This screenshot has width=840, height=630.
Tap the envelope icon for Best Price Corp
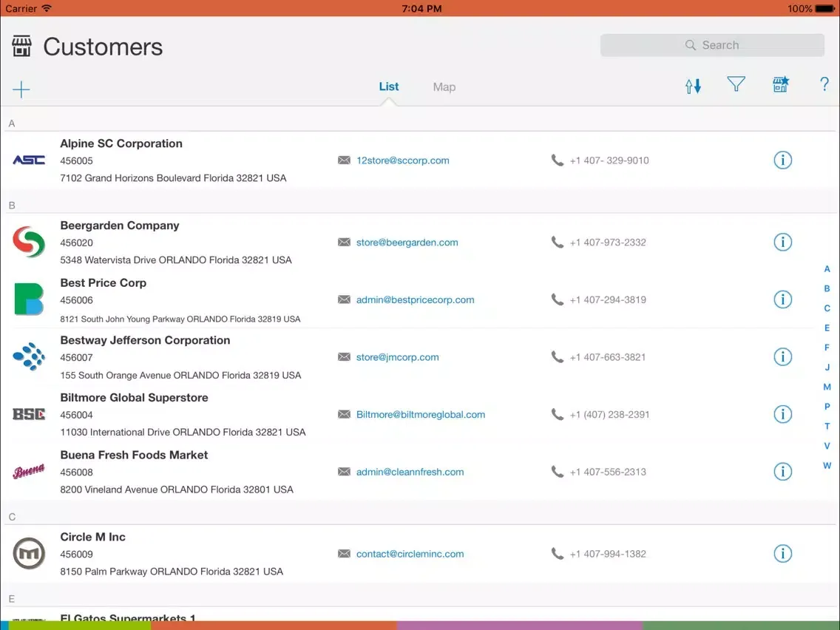coord(344,299)
